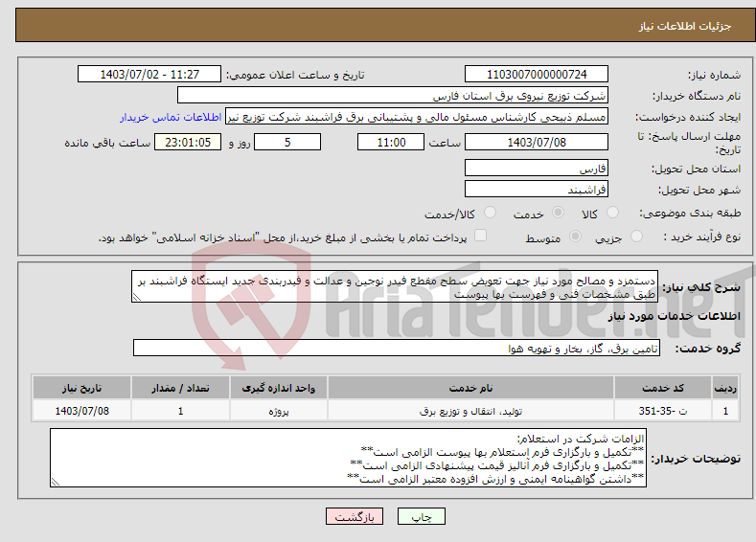Click the شماره نیاز label
756x542 pixels.
point(714,75)
